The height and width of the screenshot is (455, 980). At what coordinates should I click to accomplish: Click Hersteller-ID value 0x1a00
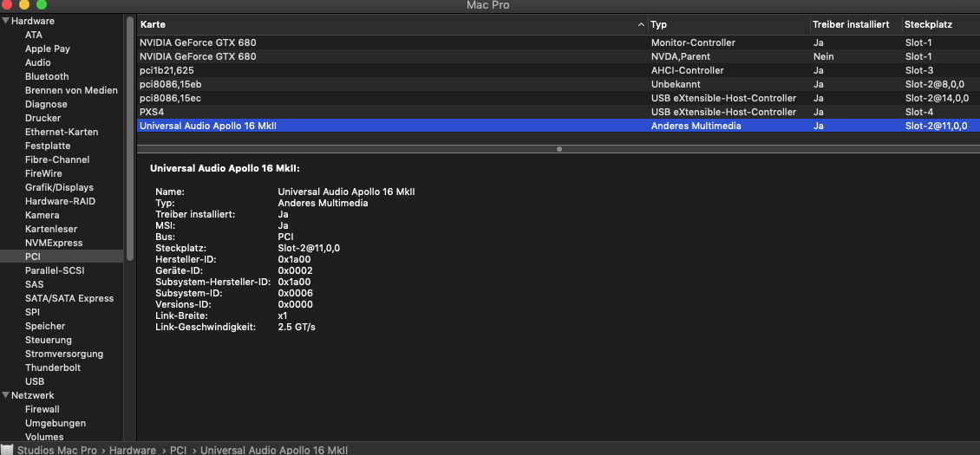[x=294, y=259]
